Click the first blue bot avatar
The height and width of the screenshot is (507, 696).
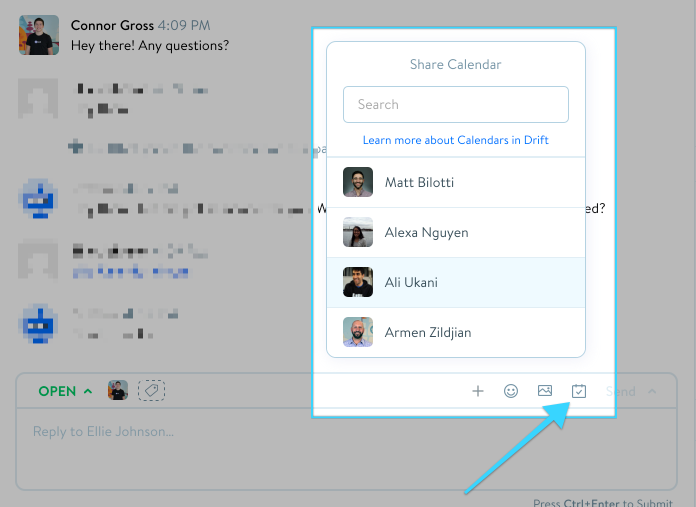point(40,198)
